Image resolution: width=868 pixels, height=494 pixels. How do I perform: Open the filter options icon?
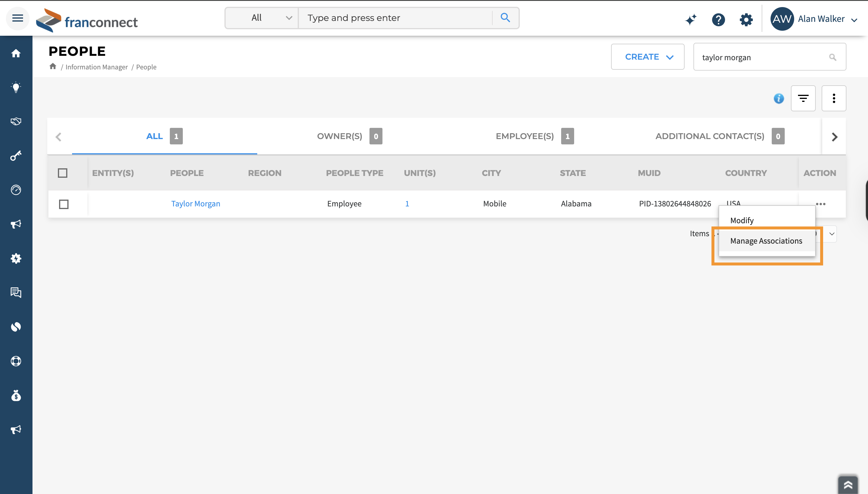click(x=803, y=98)
